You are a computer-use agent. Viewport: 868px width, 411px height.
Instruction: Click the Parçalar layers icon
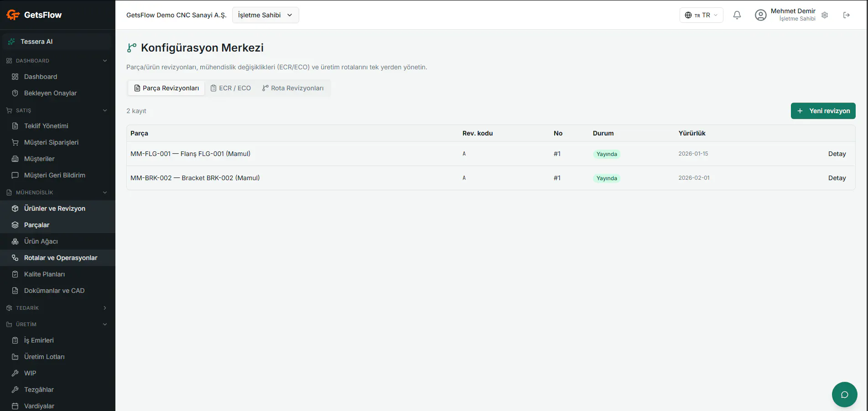(x=15, y=225)
